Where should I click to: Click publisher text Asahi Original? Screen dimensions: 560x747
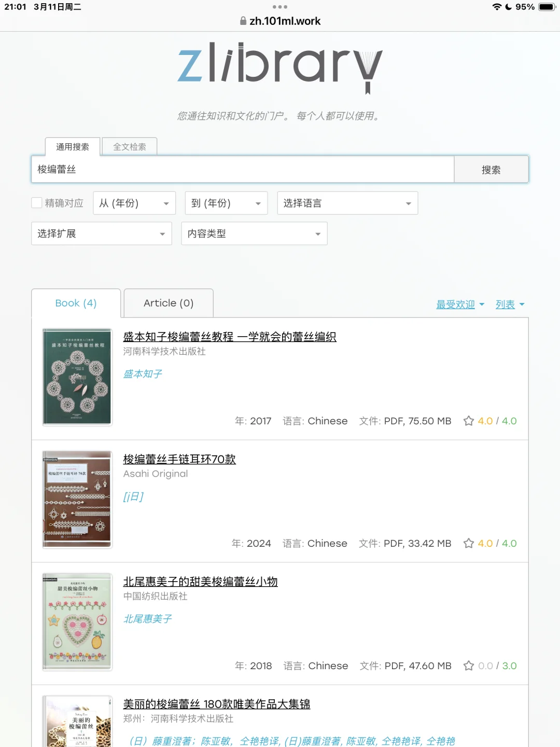coord(156,474)
